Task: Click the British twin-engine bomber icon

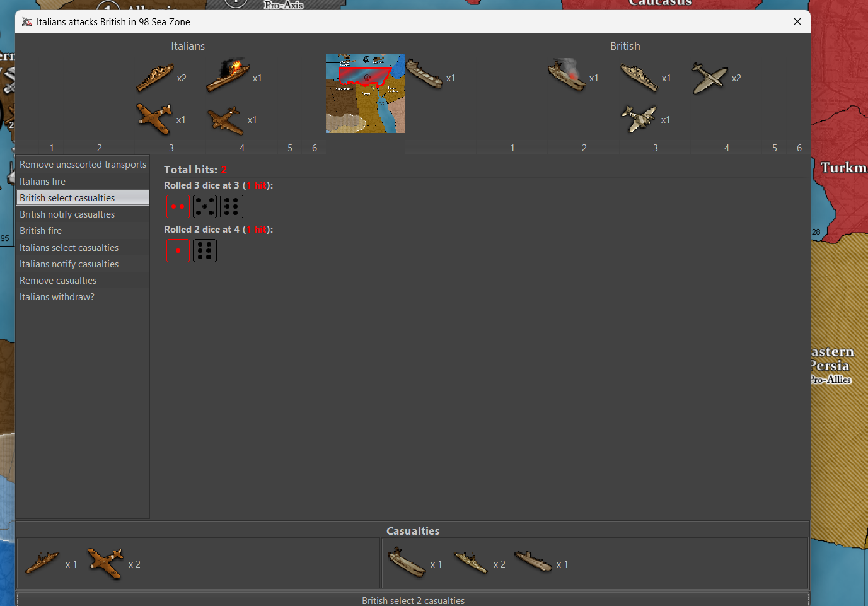Action: 639,119
